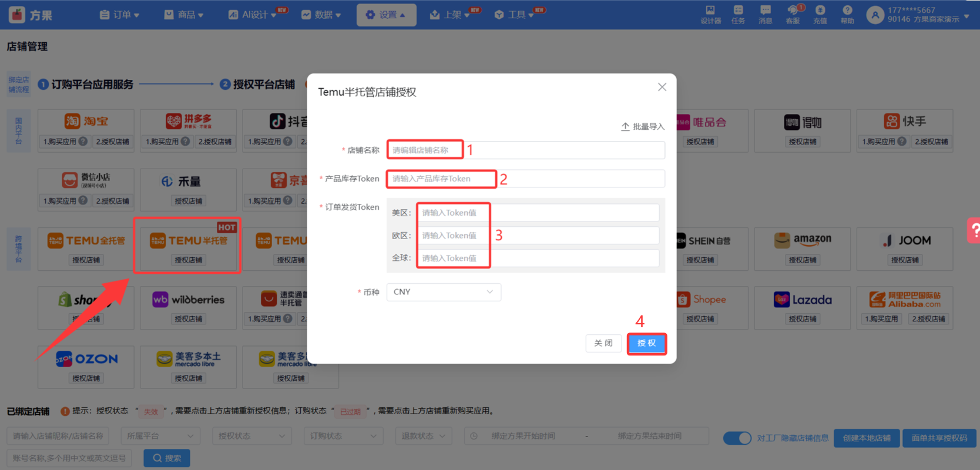The width and height of the screenshot is (980, 470).
Task: Expand the account dropdown arrow in header
Action: (x=966, y=16)
